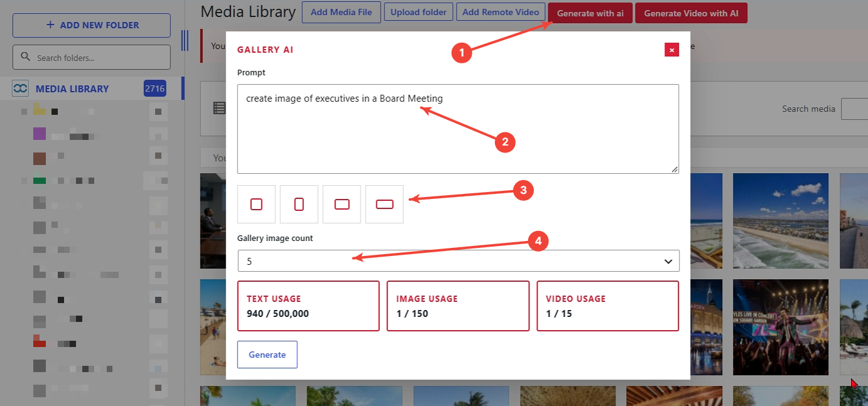
Task: Click the Media Library infinity logo icon
Action: [21, 88]
